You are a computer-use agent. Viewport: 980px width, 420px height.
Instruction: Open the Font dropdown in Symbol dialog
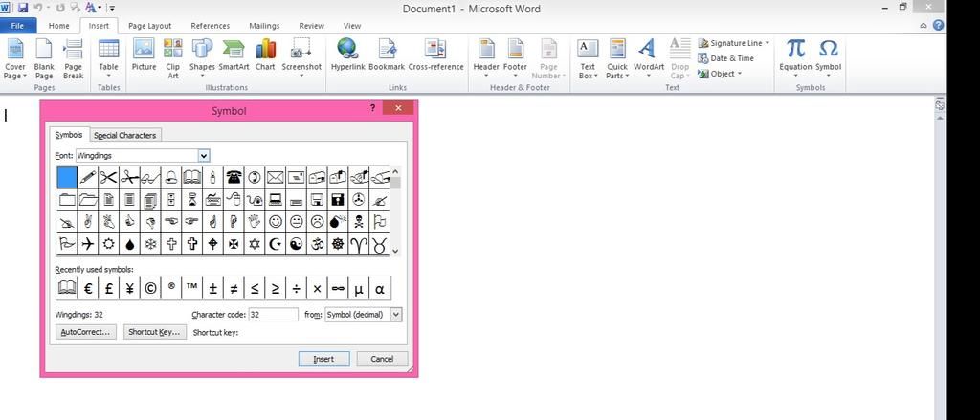click(x=204, y=156)
